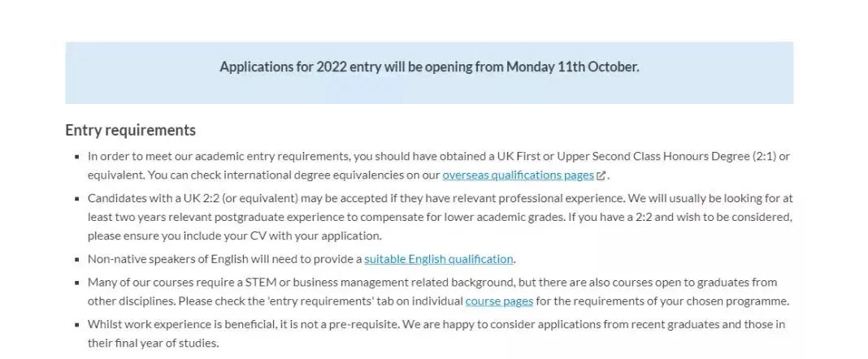Click bullet marker before 'In order to meet'
868x359 pixels.
tap(77, 157)
